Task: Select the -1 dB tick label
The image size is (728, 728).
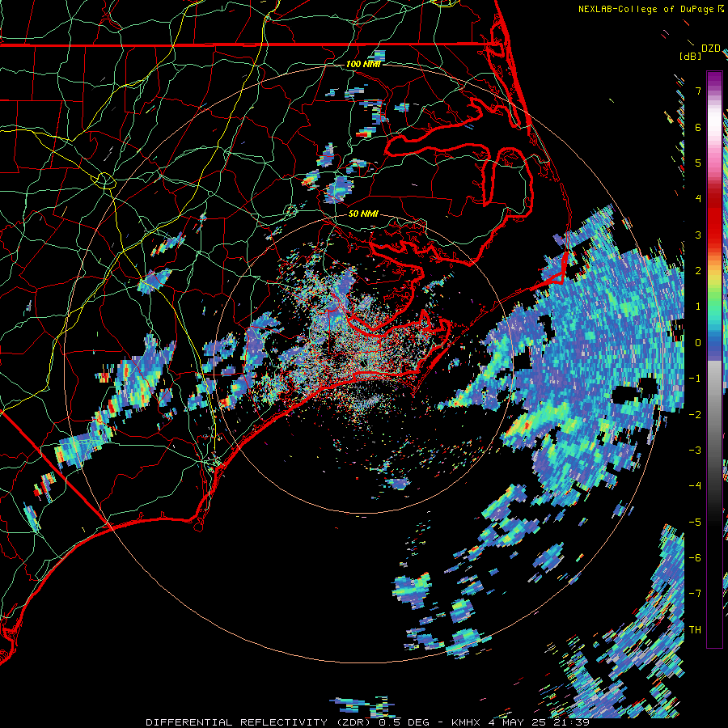Action: tap(695, 379)
